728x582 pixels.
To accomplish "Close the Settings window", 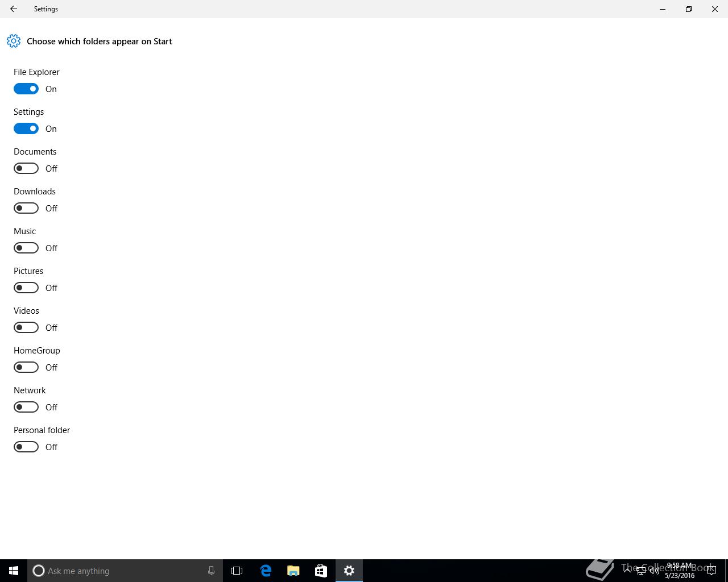I will pos(715,9).
